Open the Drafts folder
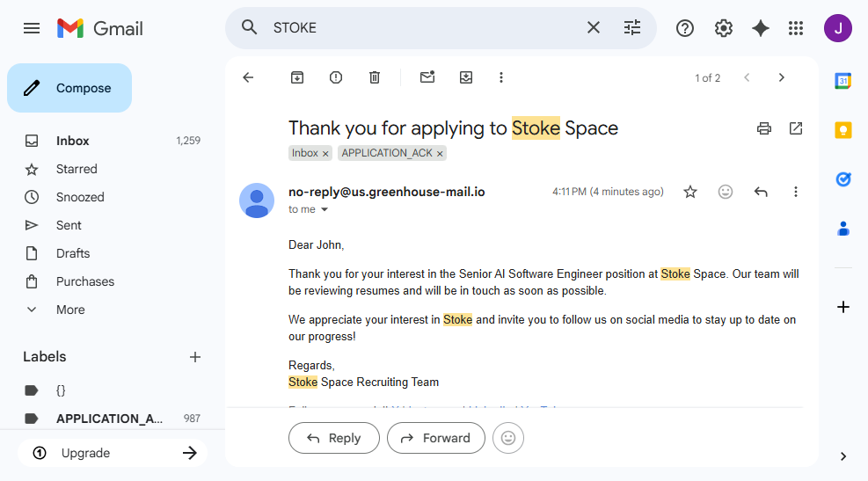The image size is (868, 481). click(x=73, y=253)
